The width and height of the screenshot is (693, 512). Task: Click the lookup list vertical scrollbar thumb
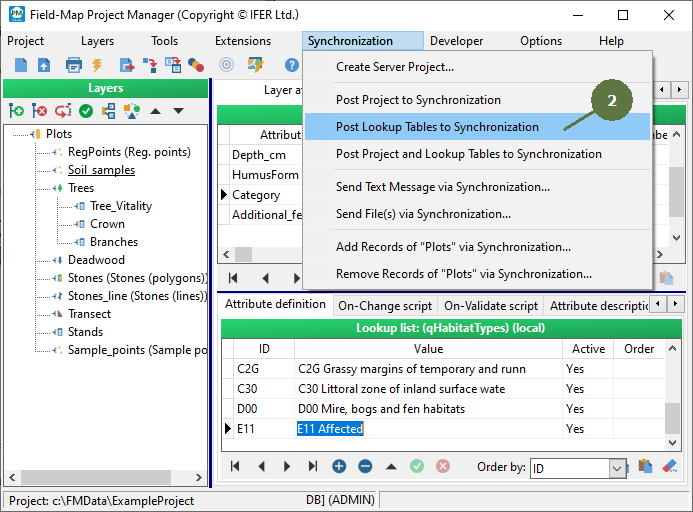point(672,418)
